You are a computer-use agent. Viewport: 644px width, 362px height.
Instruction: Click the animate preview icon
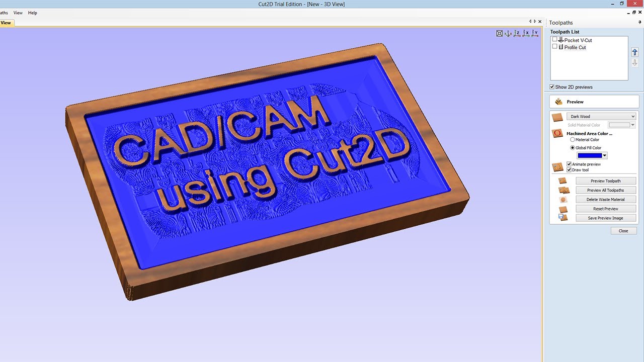click(557, 167)
